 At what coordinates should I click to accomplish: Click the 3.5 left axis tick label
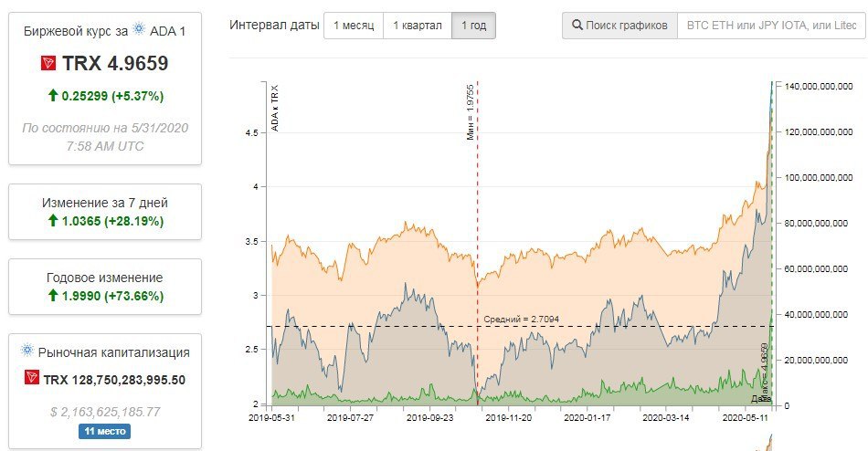point(252,242)
